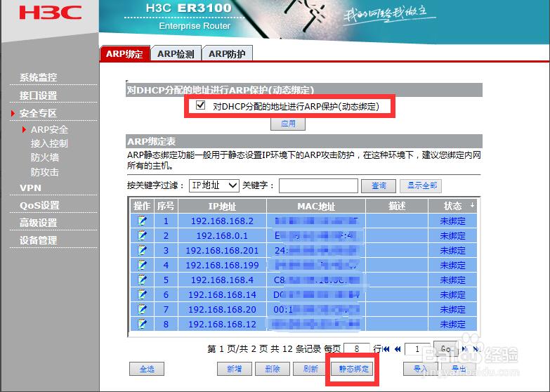Click edit icon for 192.168.168.20

(142, 309)
